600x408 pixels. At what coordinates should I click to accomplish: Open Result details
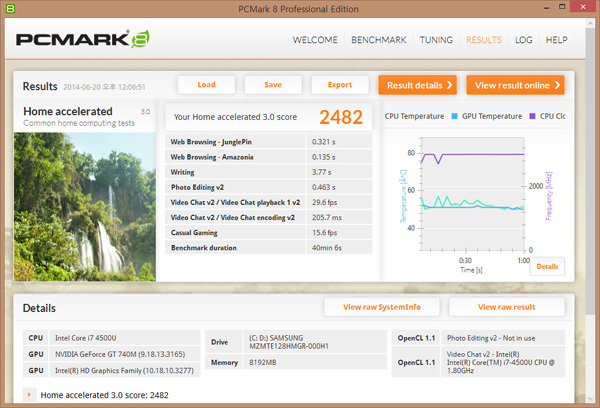[x=418, y=85]
